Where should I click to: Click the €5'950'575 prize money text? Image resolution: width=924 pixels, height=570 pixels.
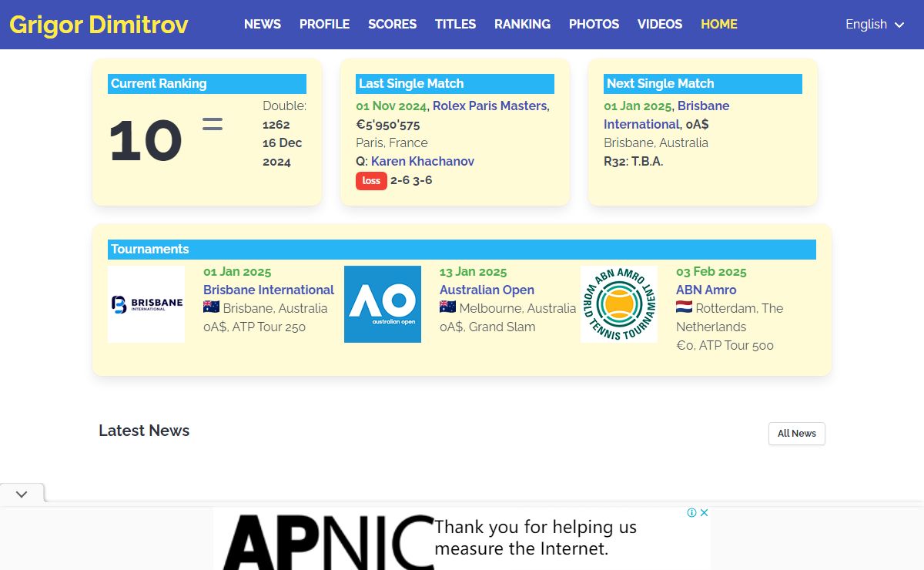[388, 124]
